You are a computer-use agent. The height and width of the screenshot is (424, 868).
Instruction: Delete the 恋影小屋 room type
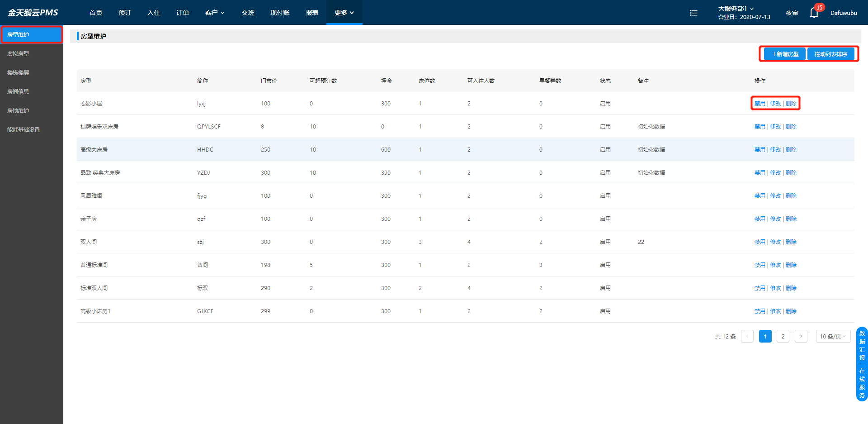pyautogui.click(x=791, y=104)
